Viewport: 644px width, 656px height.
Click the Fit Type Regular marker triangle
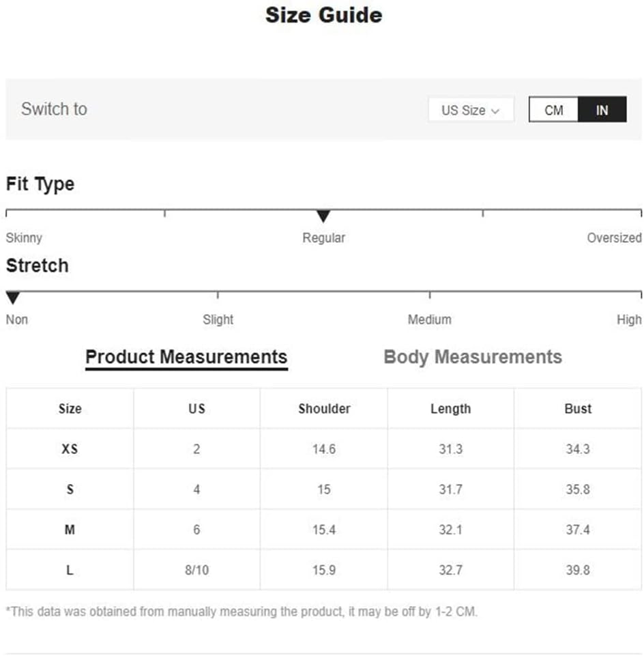click(323, 216)
